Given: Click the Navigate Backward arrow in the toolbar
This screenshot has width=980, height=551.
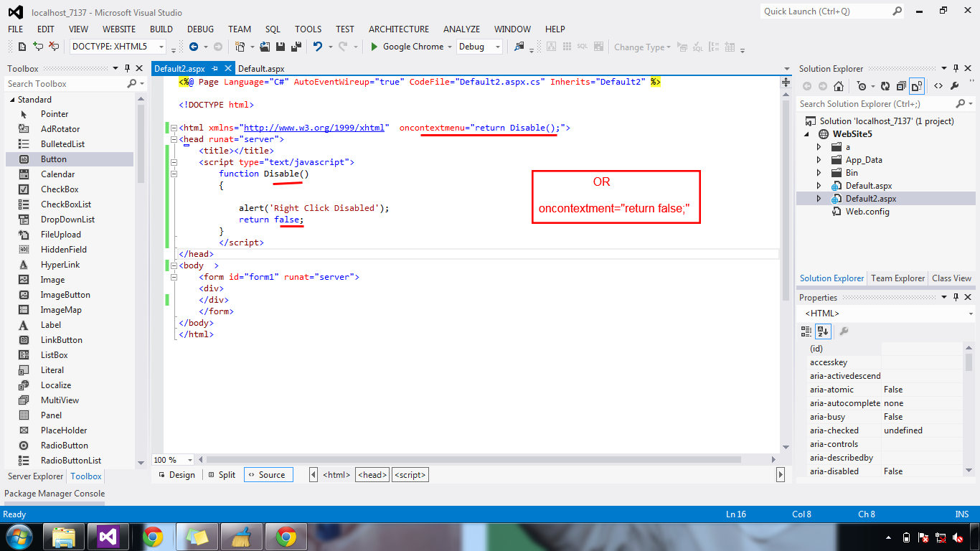Looking at the screenshot, I should coord(194,47).
